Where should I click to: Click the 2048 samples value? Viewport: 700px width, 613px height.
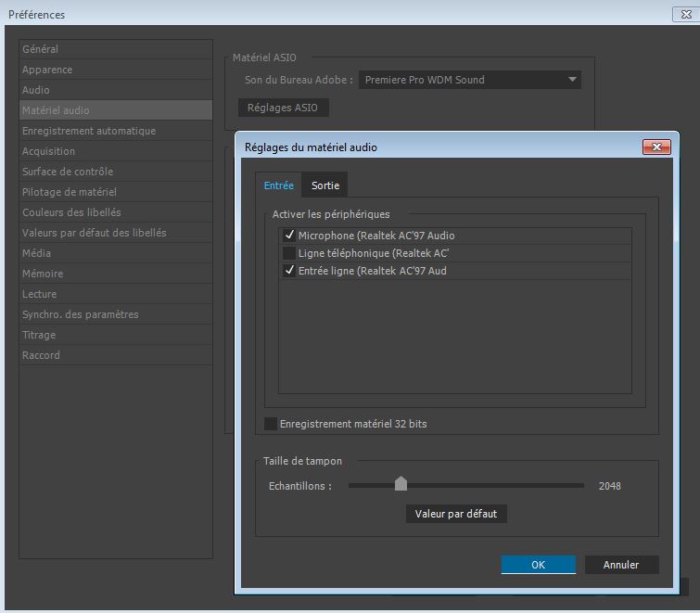point(610,486)
